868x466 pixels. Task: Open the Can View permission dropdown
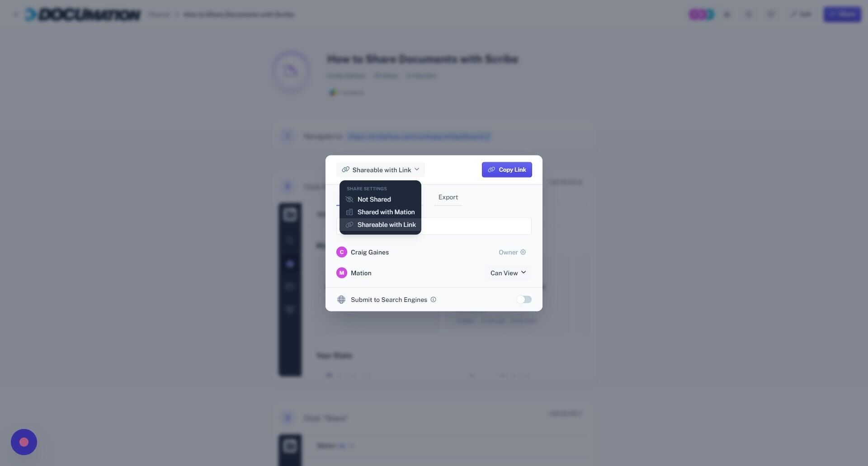(x=508, y=273)
